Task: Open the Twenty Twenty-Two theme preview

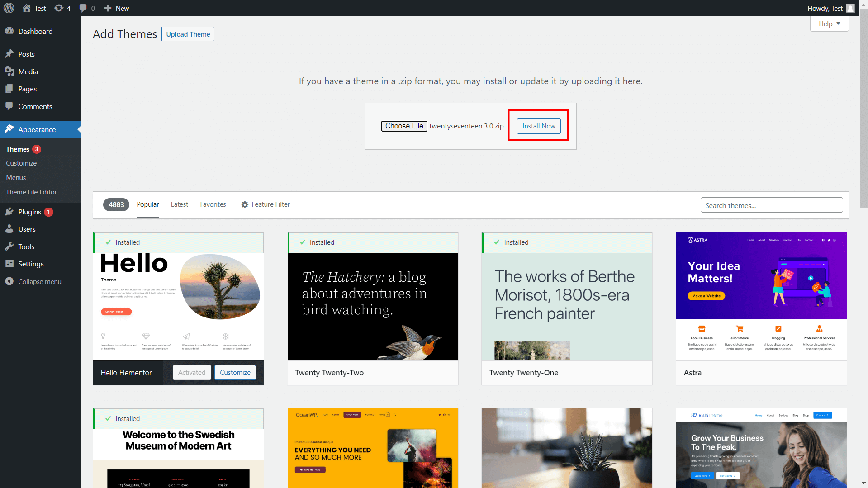Action: click(373, 307)
